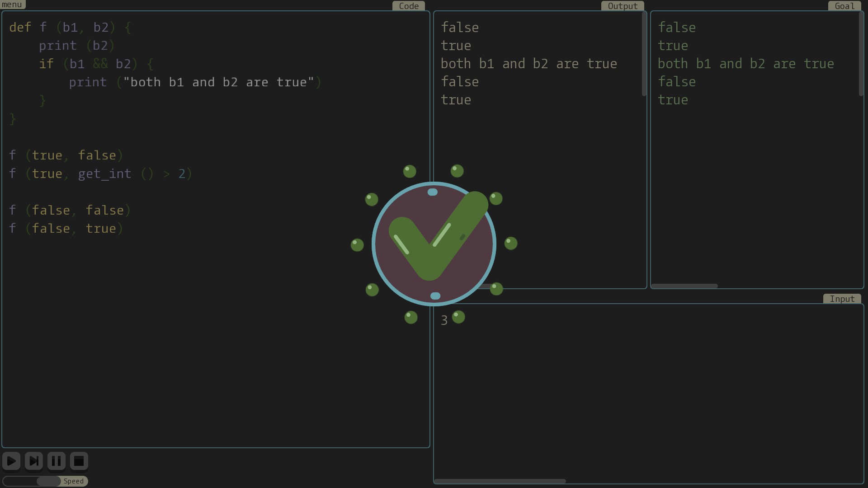Viewport: 868px width, 488px height.
Task: Click the step forward button
Action: [x=34, y=461]
